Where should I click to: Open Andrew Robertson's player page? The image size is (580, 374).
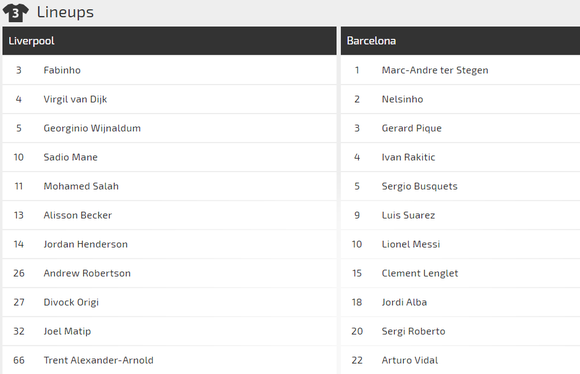[x=87, y=273]
